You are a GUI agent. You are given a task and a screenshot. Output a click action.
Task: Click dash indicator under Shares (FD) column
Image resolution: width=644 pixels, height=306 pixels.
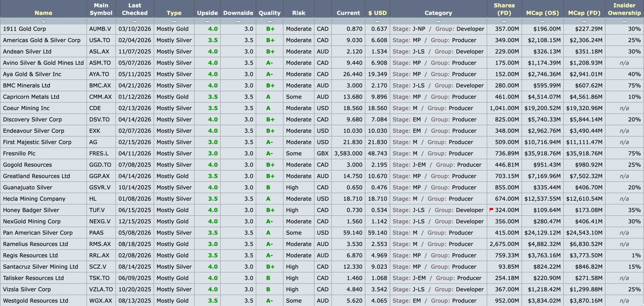pos(504,21)
